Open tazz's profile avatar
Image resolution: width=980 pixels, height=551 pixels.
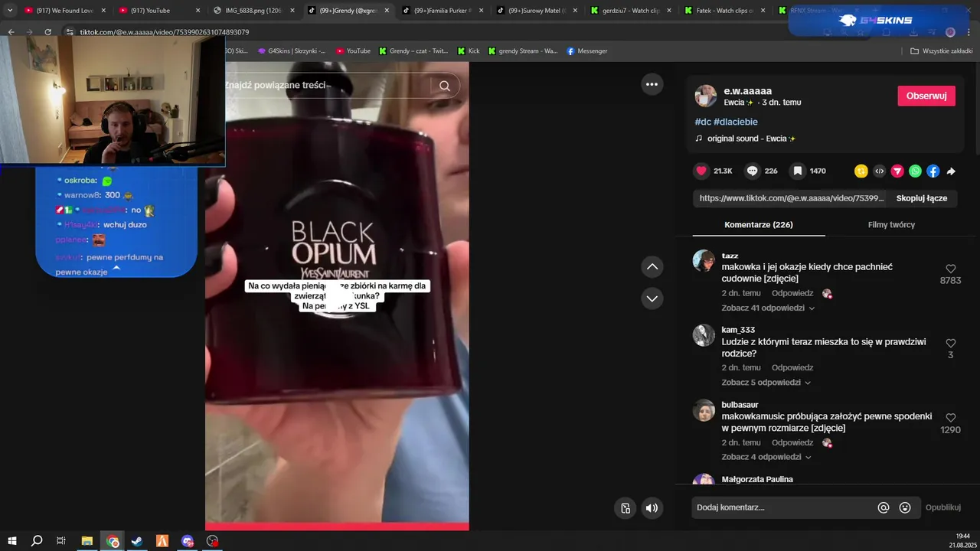[704, 261]
